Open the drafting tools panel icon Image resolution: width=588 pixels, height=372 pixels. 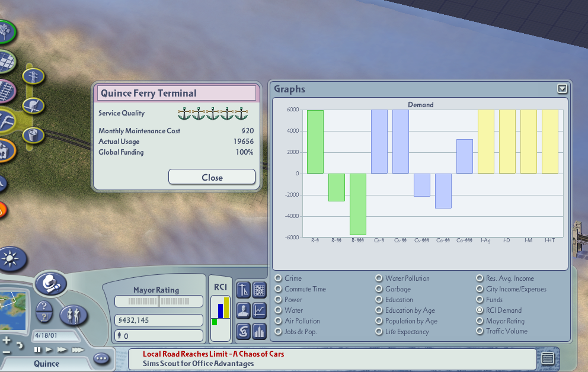pos(244,290)
